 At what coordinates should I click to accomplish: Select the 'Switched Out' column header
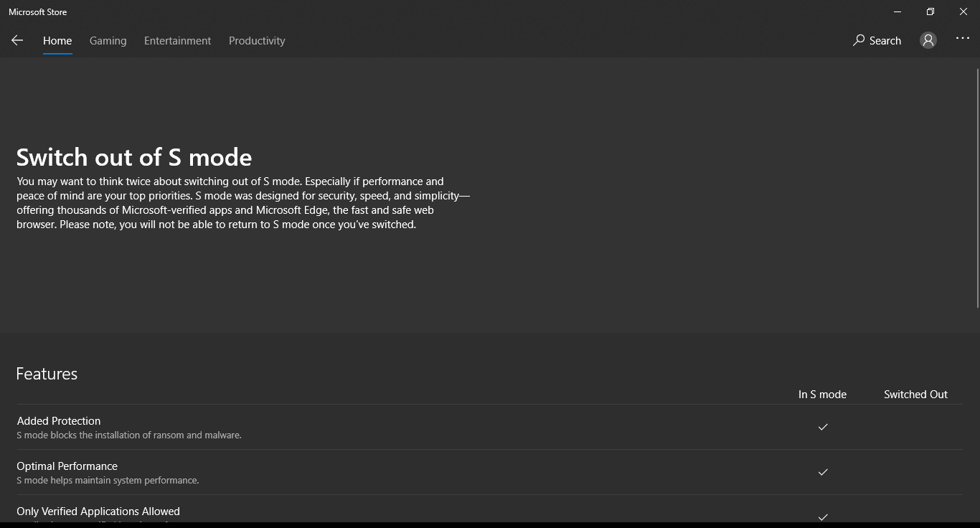tap(915, 395)
